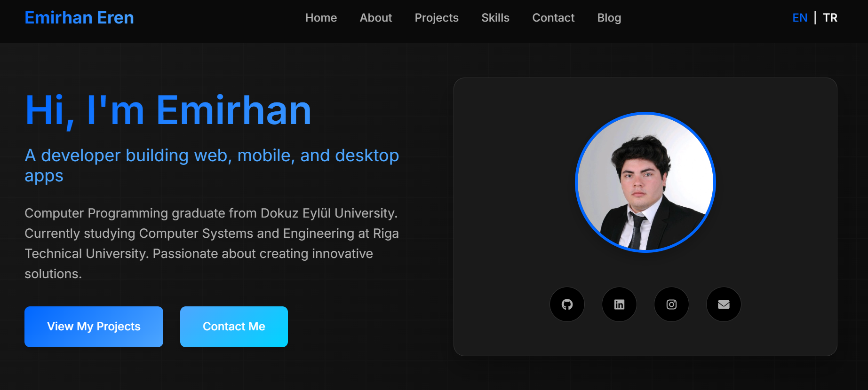
Task: Click the Emirhan Eren site logo
Action: point(79,18)
